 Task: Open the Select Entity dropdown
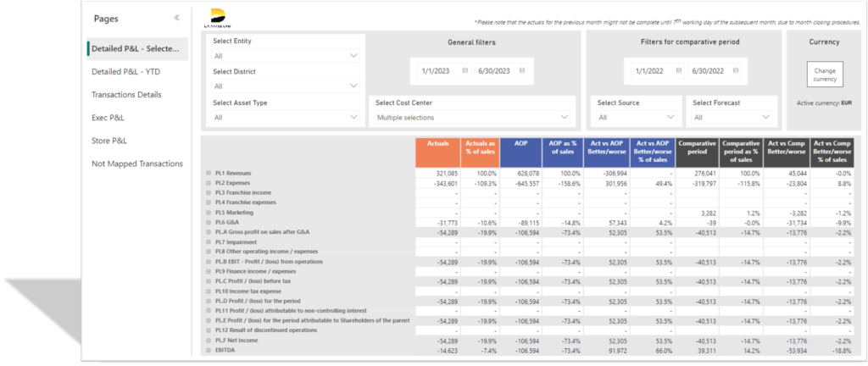click(x=286, y=56)
